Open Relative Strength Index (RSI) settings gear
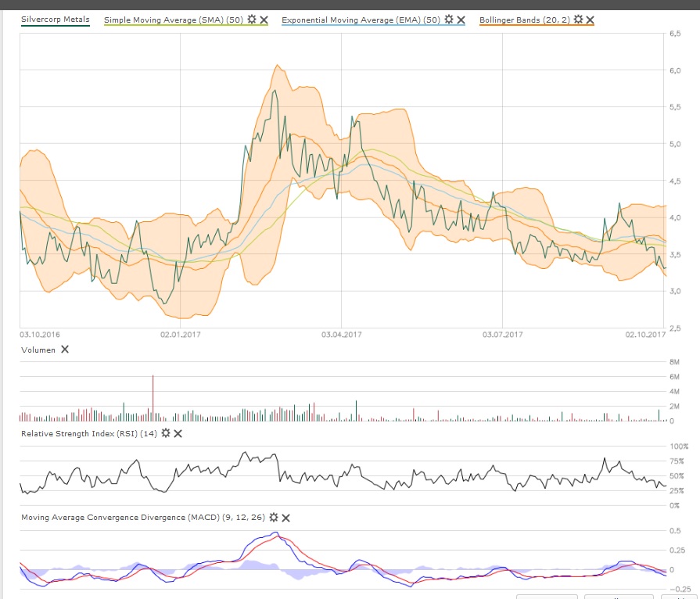 (x=166, y=433)
